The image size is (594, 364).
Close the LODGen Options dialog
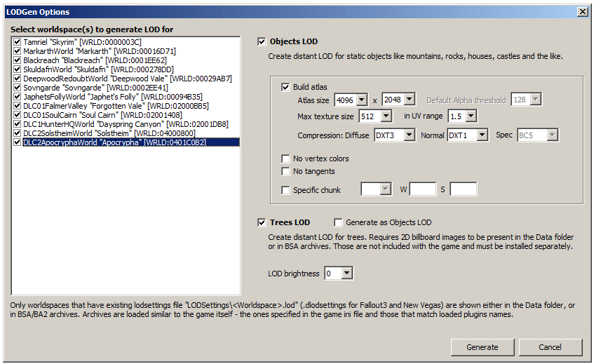[583, 12]
